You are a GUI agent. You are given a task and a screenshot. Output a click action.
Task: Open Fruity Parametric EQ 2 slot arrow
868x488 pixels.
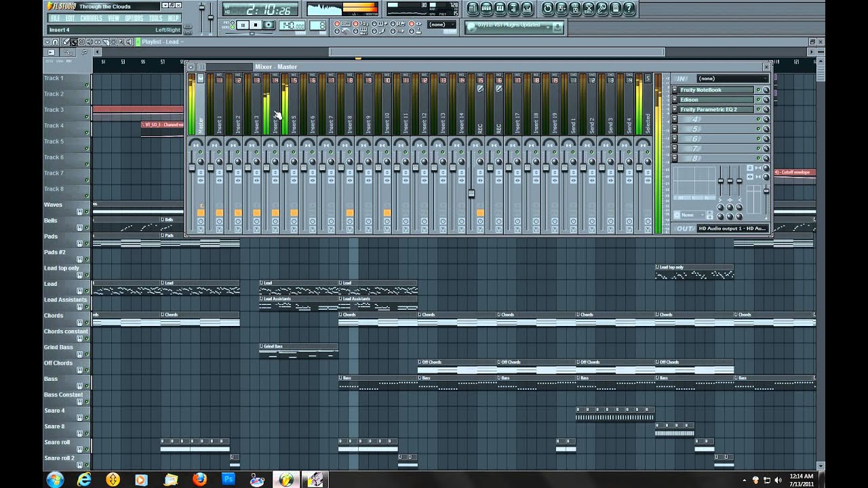click(x=675, y=109)
